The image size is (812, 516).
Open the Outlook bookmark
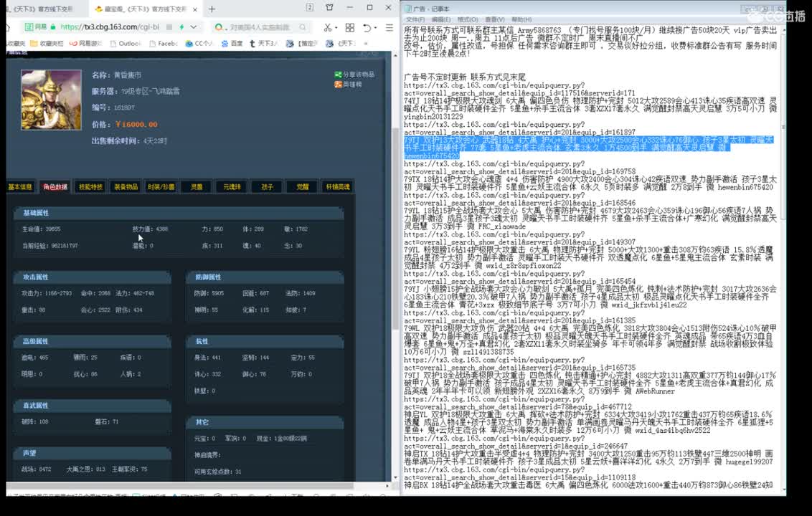click(125, 44)
